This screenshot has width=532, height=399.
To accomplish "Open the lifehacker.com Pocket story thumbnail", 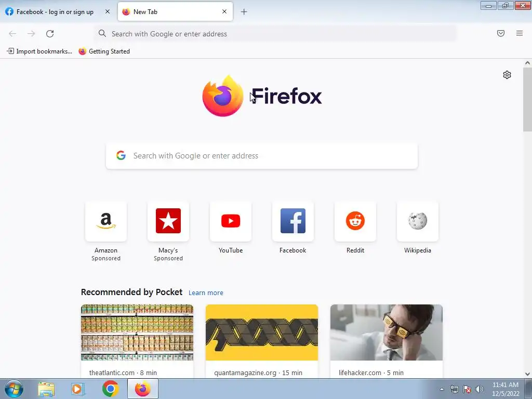I will pos(387,332).
